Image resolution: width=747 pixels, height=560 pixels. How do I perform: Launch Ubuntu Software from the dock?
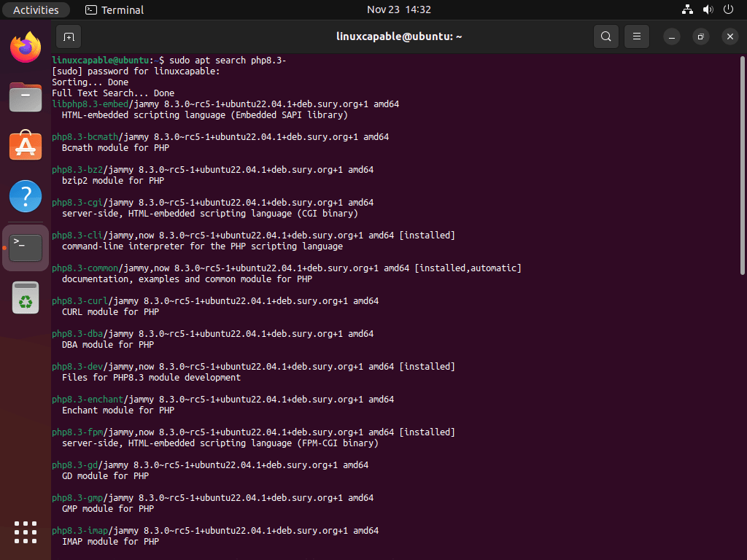(25, 145)
